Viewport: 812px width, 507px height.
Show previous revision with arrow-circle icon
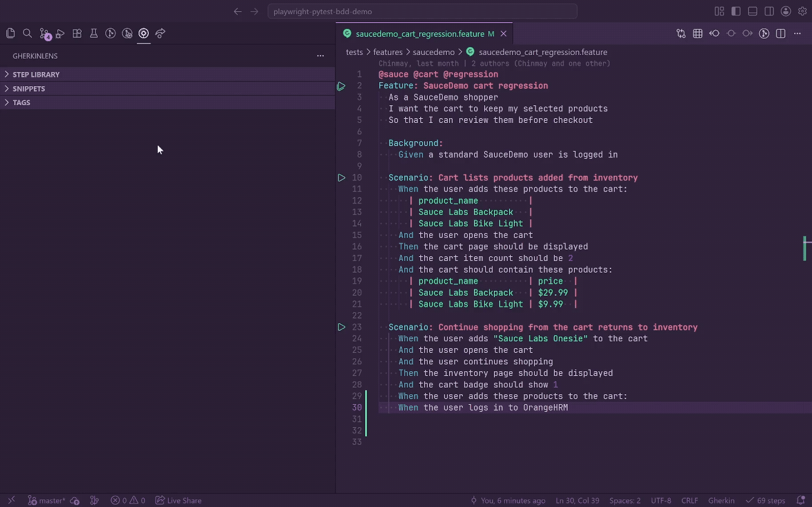coord(714,33)
